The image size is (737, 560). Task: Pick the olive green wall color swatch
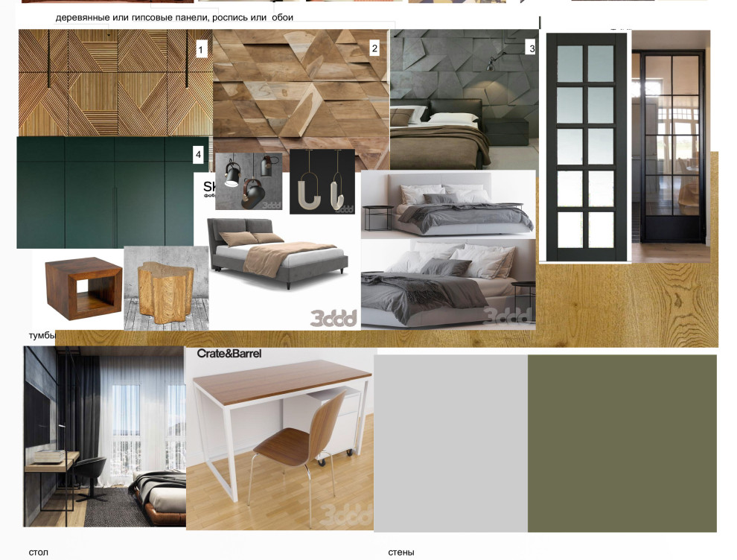pos(622,443)
